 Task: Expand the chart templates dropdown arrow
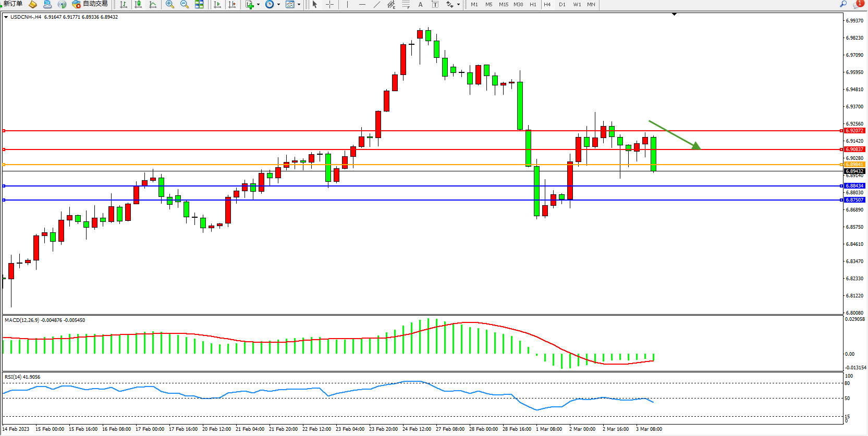click(x=299, y=5)
